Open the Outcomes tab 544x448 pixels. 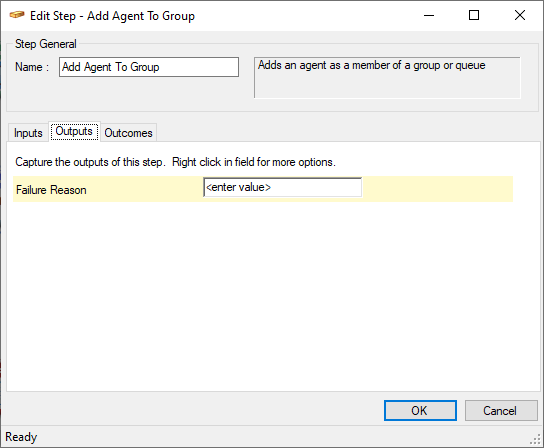pos(128,133)
